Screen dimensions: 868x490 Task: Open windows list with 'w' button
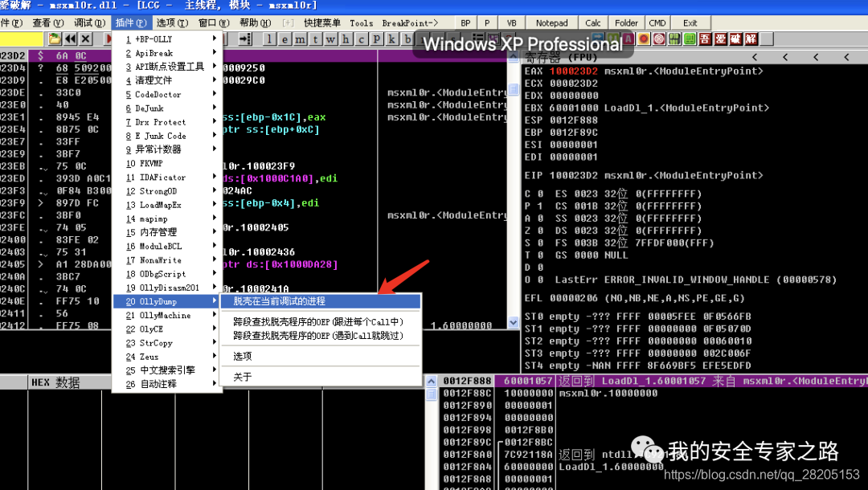point(330,39)
